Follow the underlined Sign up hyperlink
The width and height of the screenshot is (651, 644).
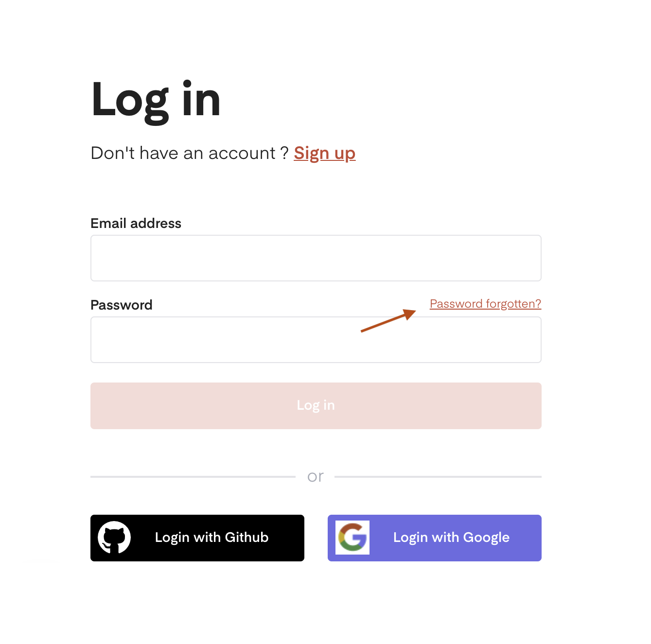(324, 153)
